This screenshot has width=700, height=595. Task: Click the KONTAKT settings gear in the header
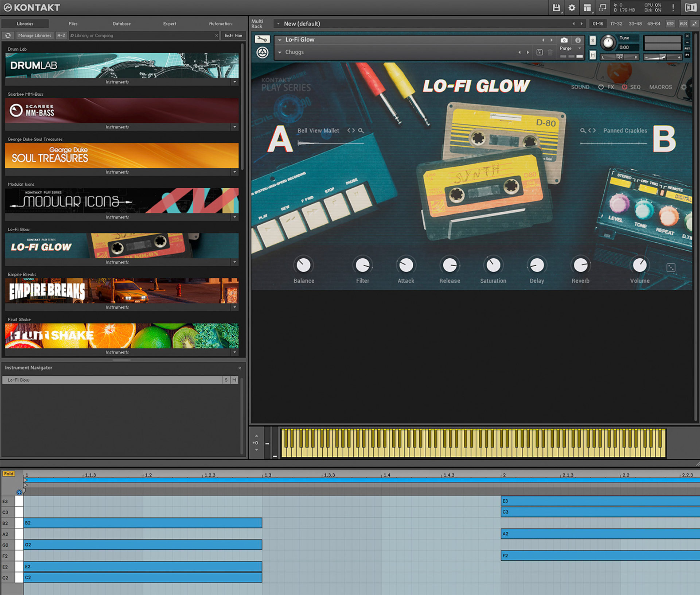click(572, 7)
